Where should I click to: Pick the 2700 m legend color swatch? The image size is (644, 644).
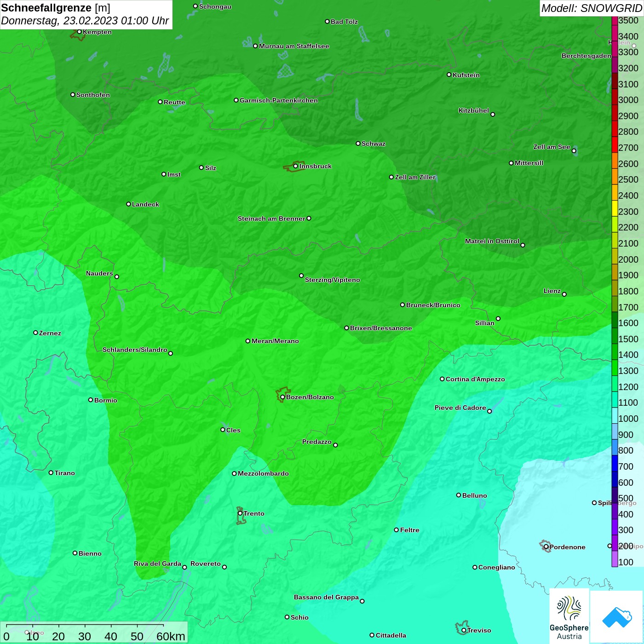[615, 144]
